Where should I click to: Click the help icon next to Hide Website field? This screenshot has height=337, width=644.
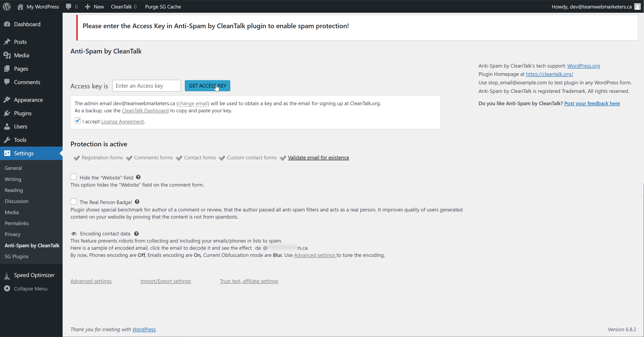(x=138, y=177)
